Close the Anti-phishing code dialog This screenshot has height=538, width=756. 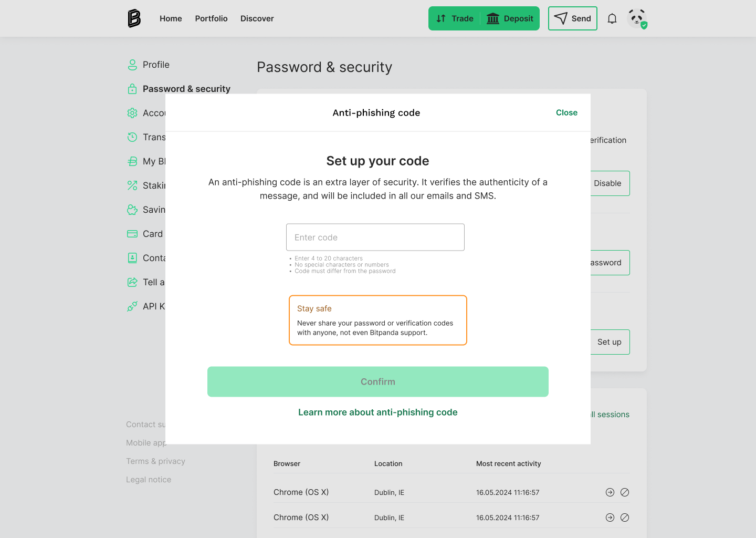566,112
